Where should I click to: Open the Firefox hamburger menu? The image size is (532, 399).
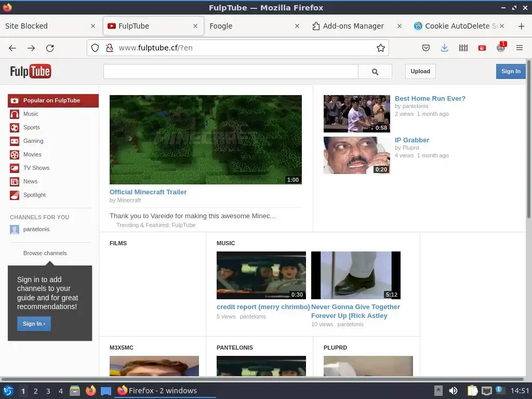coord(520,48)
